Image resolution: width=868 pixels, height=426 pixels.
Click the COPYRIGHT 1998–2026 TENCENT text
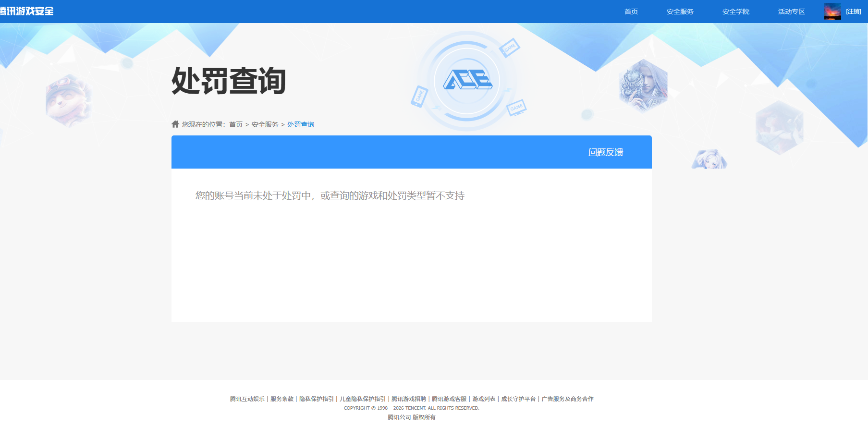pyautogui.click(x=412, y=408)
